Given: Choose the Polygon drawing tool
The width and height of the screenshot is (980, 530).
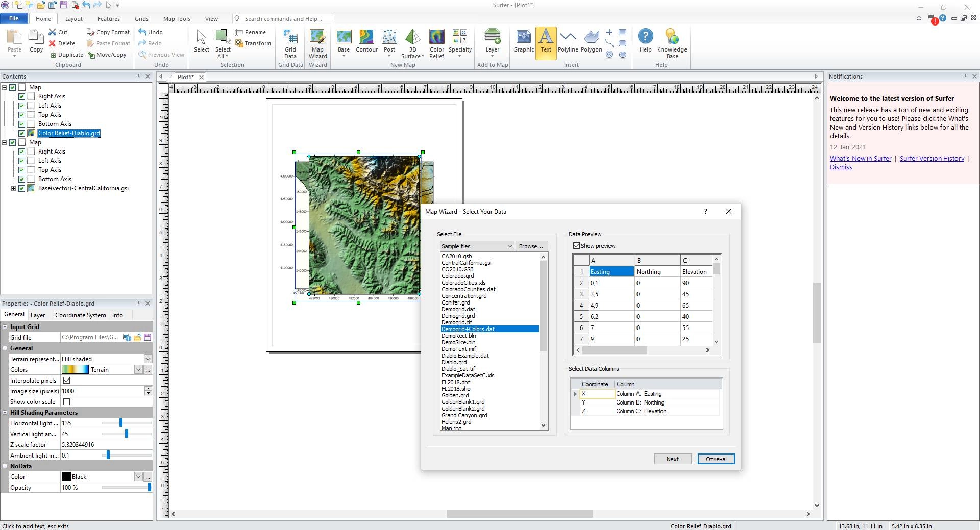Looking at the screenshot, I should pos(592,41).
